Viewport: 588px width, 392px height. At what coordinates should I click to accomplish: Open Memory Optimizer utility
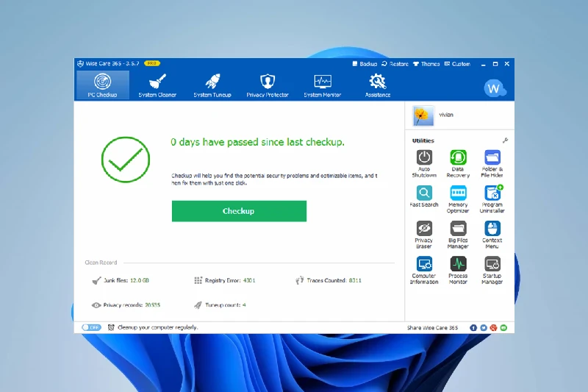[x=458, y=199]
